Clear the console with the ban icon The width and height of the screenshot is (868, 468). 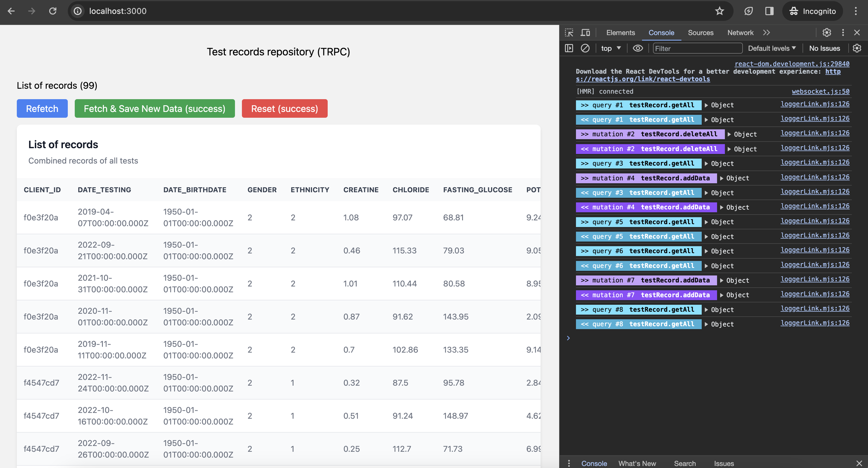(585, 48)
